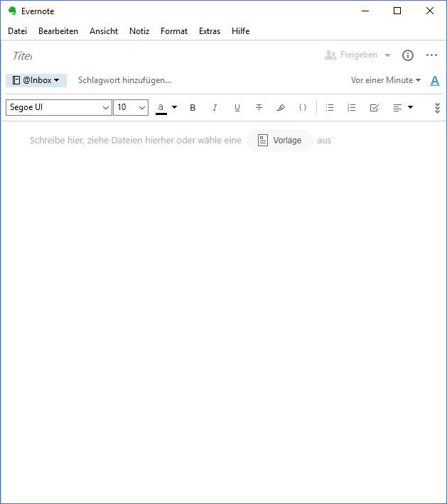This screenshot has height=504, width=447.
Task: Show more toolbar options chevron
Action: click(437, 108)
